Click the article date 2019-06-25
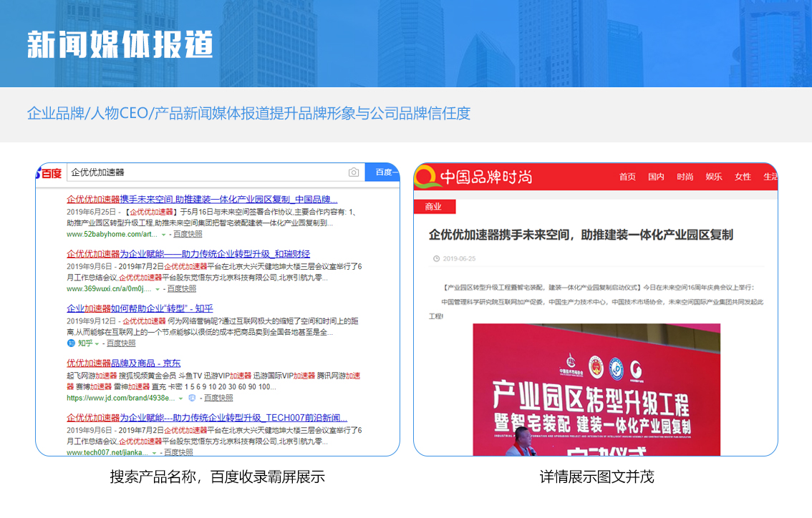The width and height of the screenshot is (812, 518). coord(459,258)
